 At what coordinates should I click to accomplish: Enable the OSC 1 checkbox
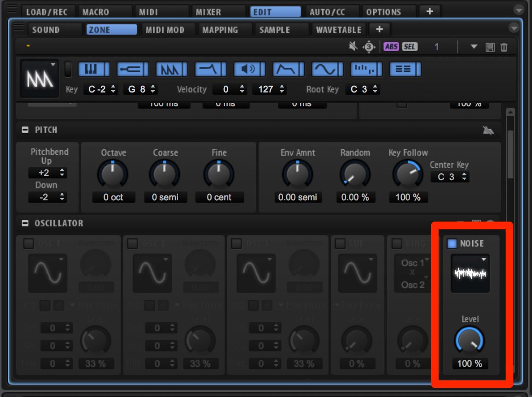(29, 244)
